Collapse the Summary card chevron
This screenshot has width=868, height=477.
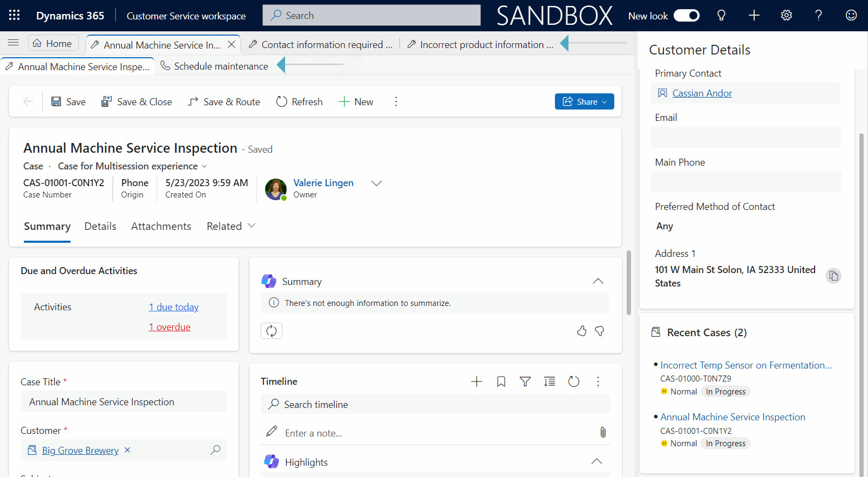tap(598, 281)
